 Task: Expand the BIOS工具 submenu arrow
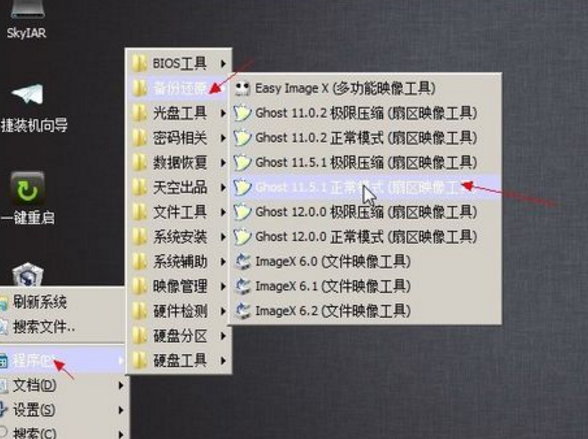pyautogui.click(x=223, y=64)
